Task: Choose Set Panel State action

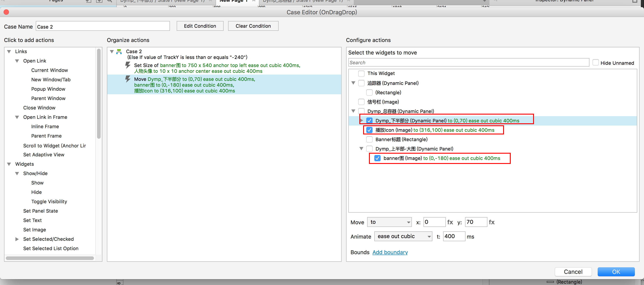Action: (40, 211)
